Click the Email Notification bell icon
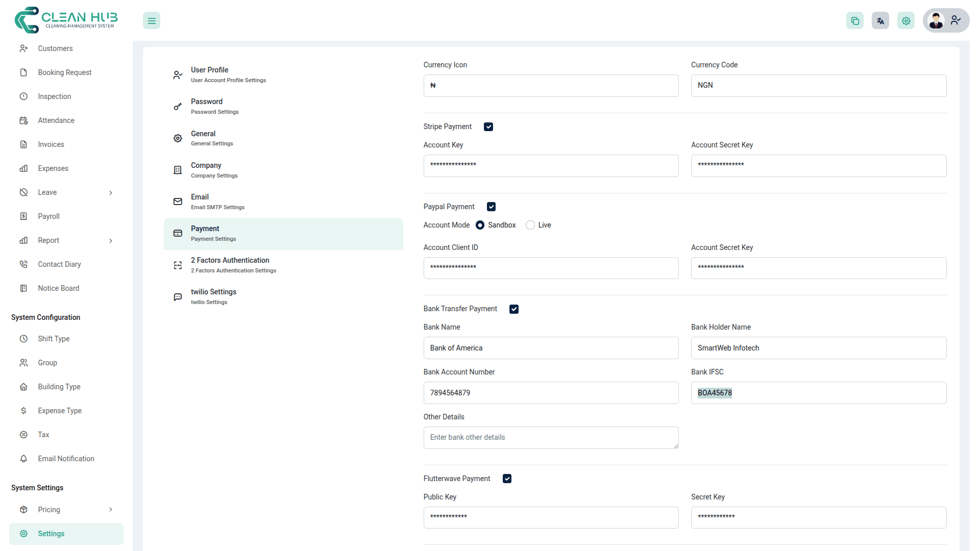980x551 pixels. (23, 459)
